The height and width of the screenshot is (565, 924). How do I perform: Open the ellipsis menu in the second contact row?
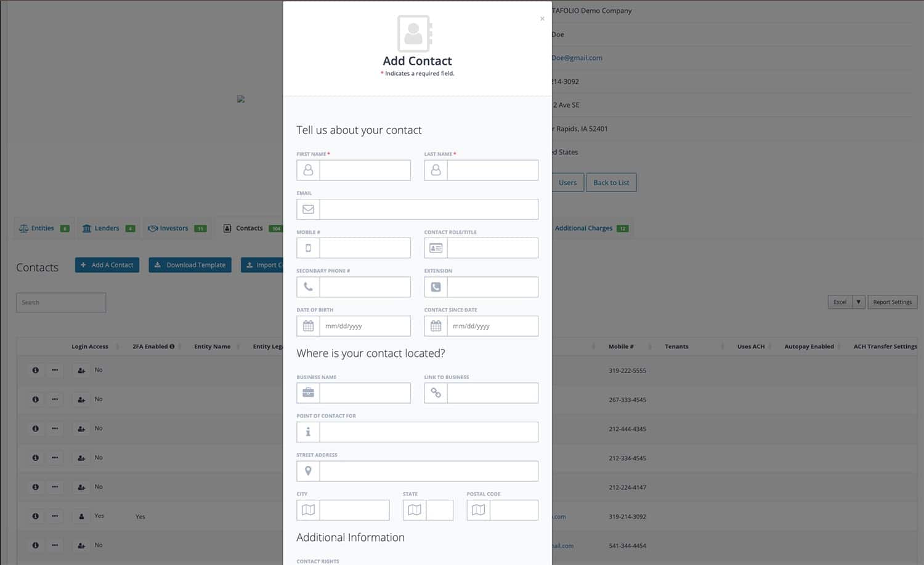(x=55, y=399)
